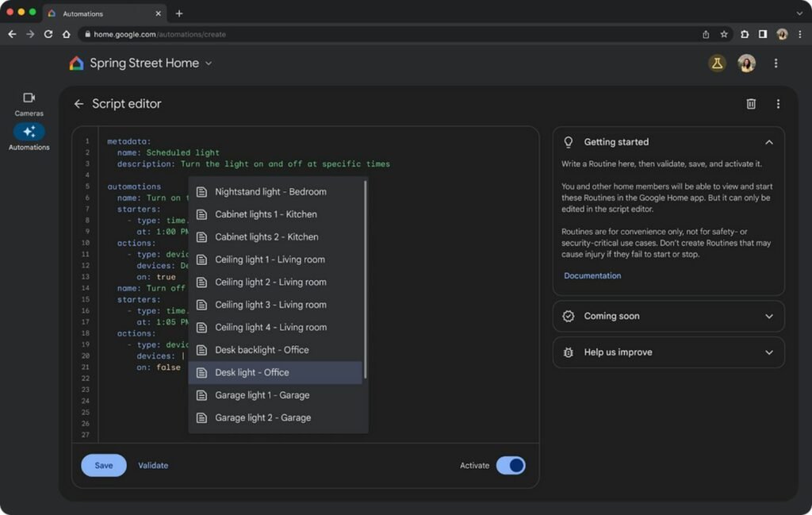Image resolution: width=812 pixels, height=515 pixels.
Task: Expand the Coming soon section
Action: pyautogui.click(x=768, y=316)
